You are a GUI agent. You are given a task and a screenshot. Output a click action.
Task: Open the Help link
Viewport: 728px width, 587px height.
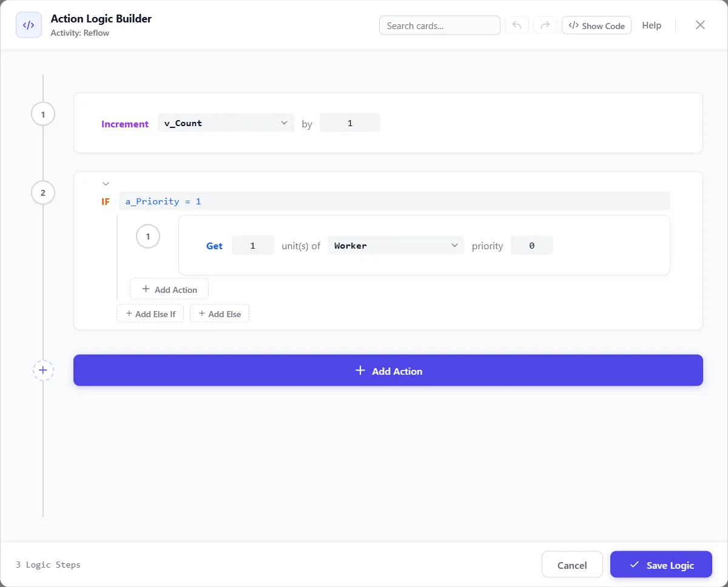click(x=652, y=25)
